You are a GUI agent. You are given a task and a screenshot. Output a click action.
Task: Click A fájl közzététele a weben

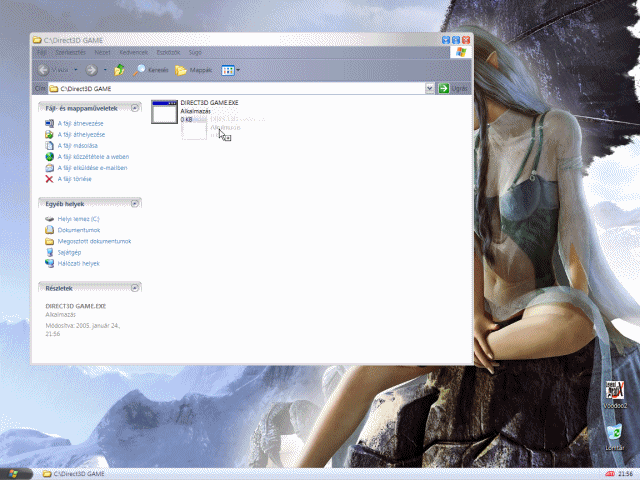93,157
